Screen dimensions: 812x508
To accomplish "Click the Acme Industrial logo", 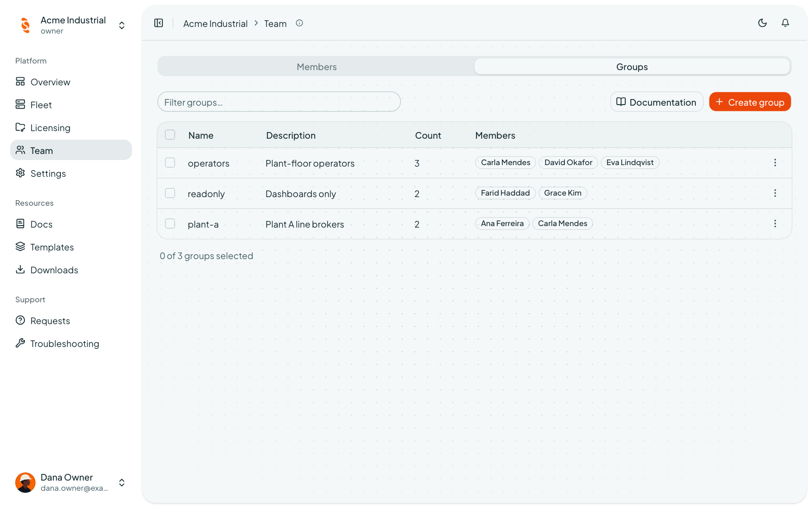I will click(25, 25).
